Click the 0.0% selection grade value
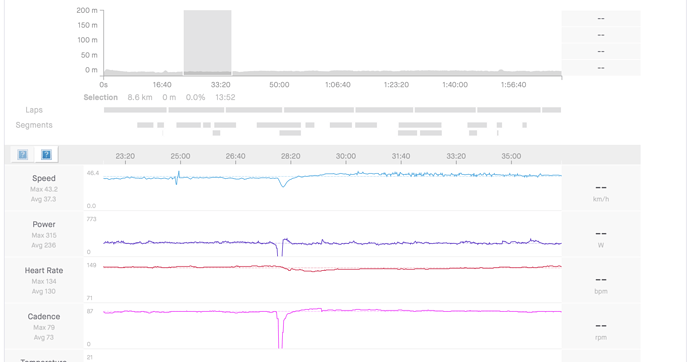The width and height of the screenshot is (690, 362). (195, 97)
